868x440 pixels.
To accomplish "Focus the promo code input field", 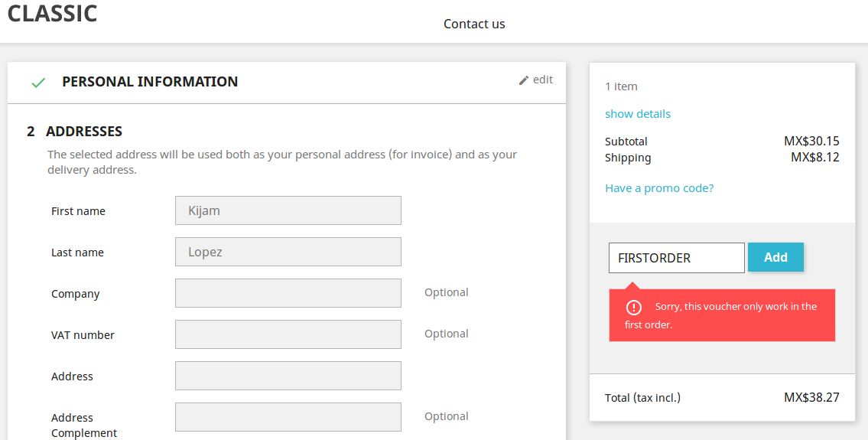I will click(676, 258).
